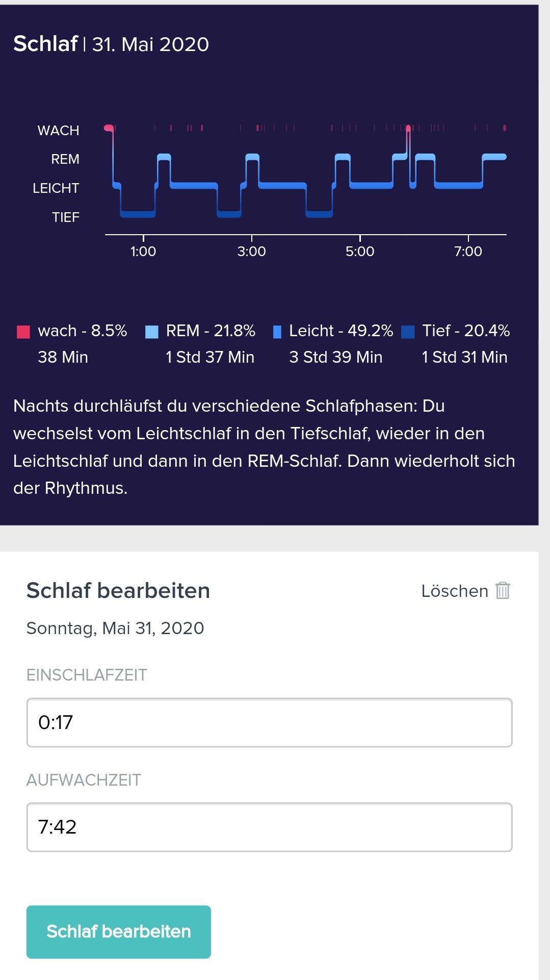Click the light blue REM legend swatch

[x=152, y=332]
